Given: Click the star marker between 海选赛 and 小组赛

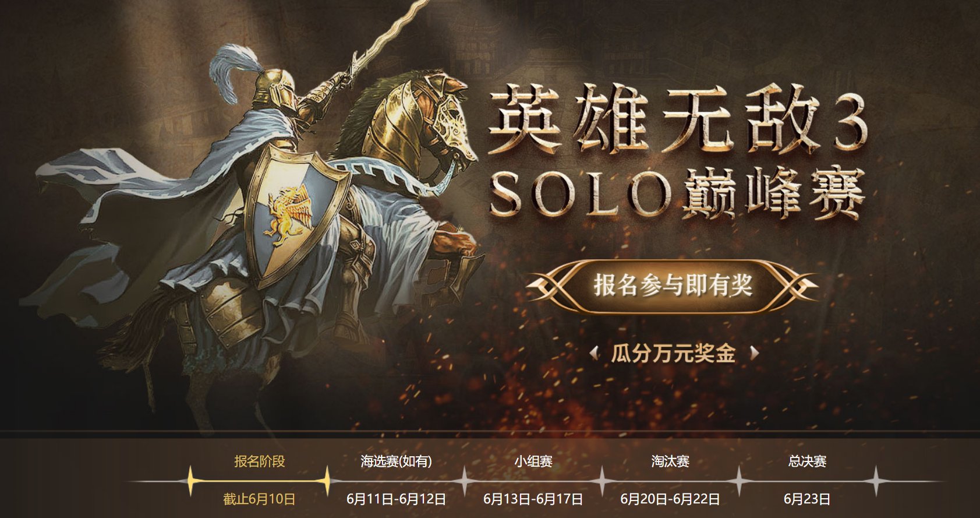Looking at the screenshot, I should 465,481.
